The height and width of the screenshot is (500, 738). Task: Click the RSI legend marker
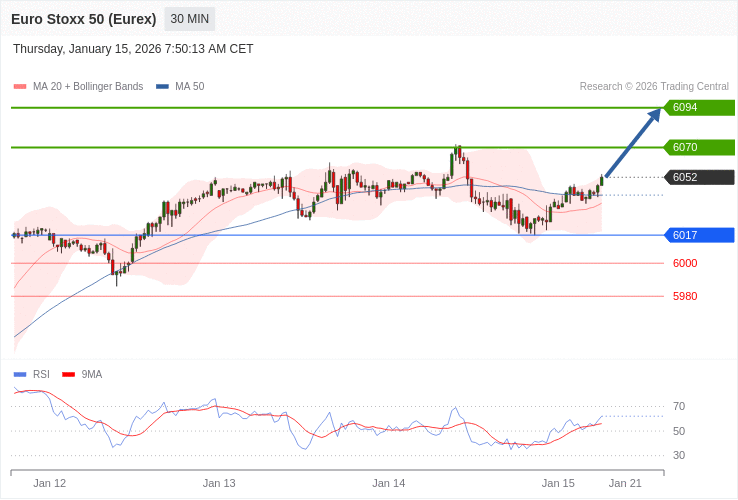click(x=20, y=375)
